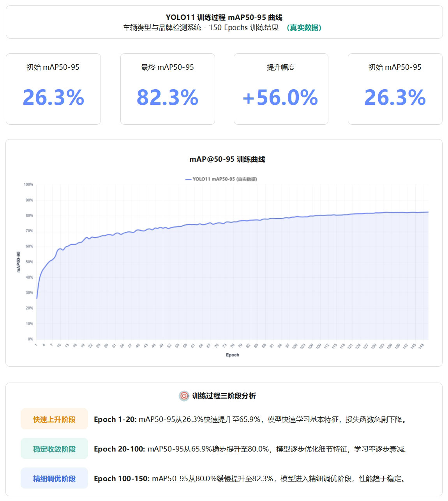Click the 最终 mAP50-95 card label
This screenshot has width=448, height=501.
[x=168, y=67]
